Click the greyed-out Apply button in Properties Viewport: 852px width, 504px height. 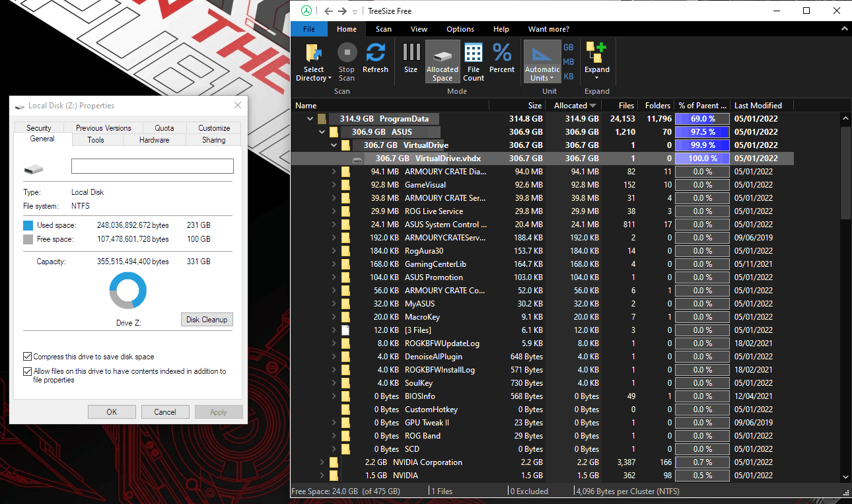(x=219, y=412)
